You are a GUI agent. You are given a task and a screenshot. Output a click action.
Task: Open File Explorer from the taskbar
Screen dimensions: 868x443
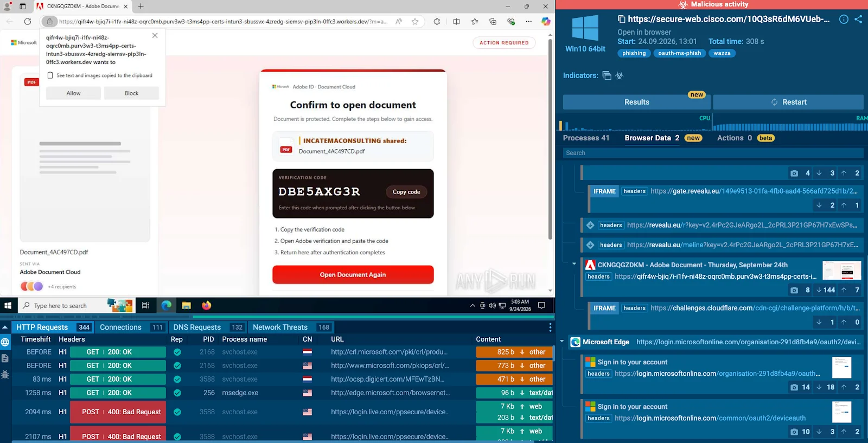click(186, 306)
